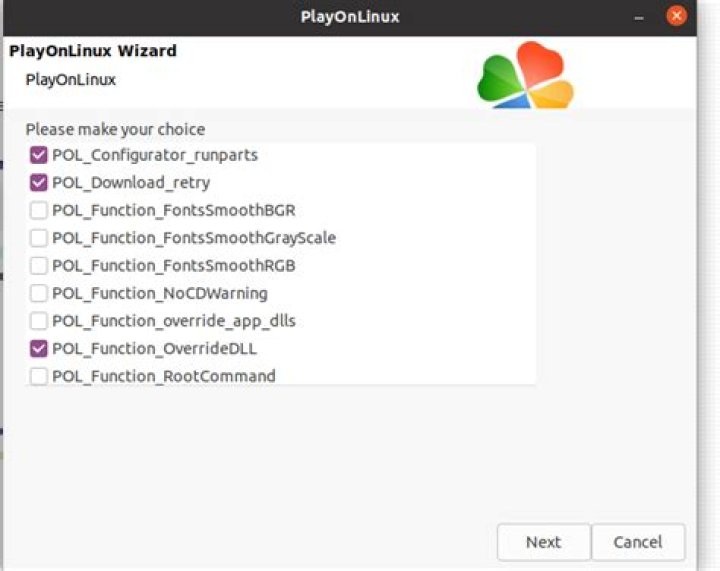Uncheck the POL_Function_OverrideDLL checkbox
Viewport: 720px width, 571px height.
click(x=39, y=348)
